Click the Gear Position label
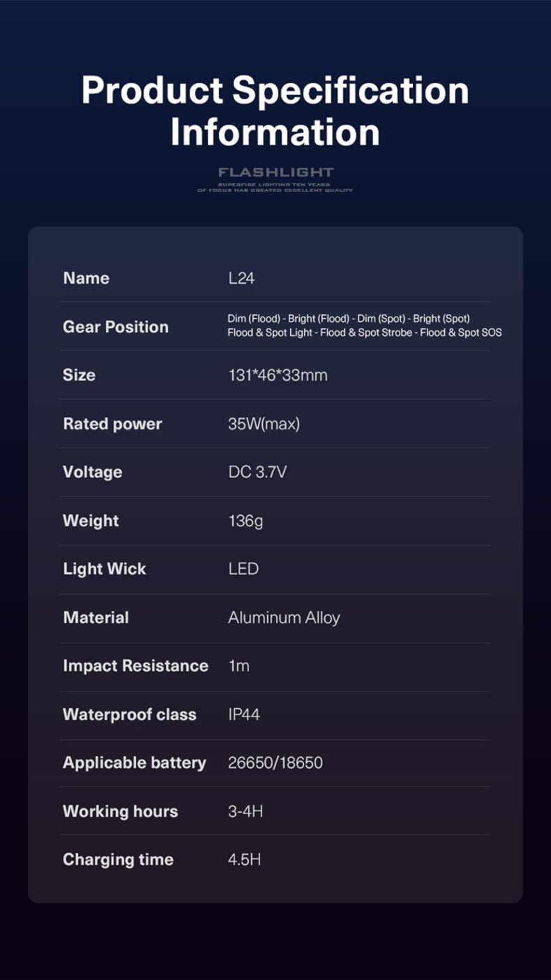551x980 pixels. click(116, 327)
